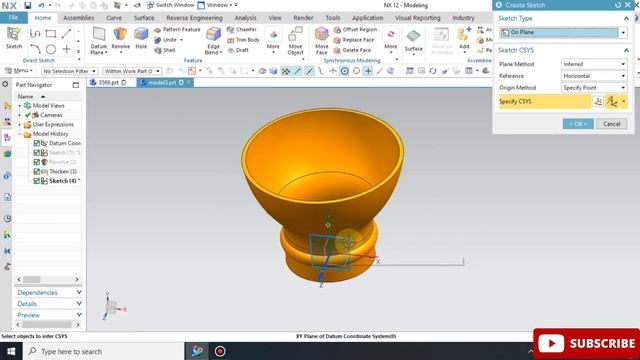Toggle checkbox for Revolve (2) feature
Viewport: 640px width, 360px height.
pyautogui.click(x=36, y=162)
